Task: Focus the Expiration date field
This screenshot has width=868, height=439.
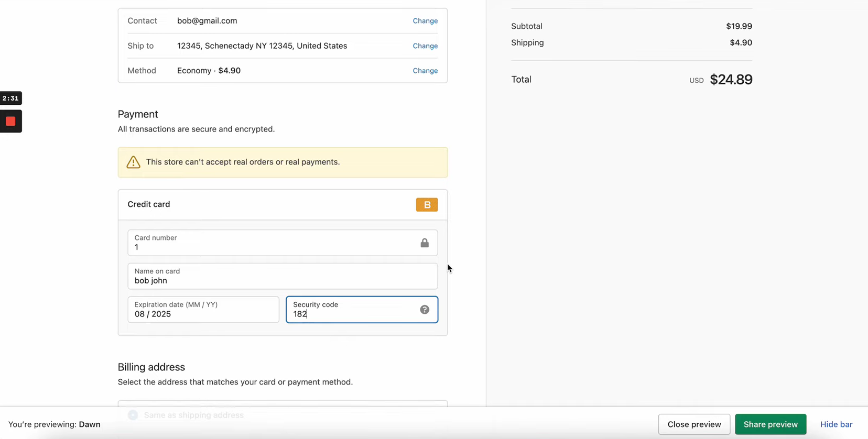Action: click(x=203, y=310)
